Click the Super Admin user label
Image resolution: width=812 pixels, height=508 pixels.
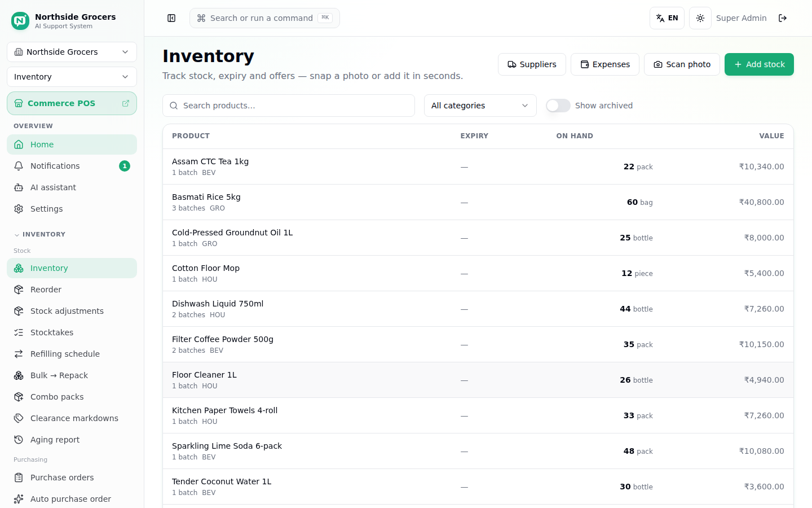tap(741, 18)
